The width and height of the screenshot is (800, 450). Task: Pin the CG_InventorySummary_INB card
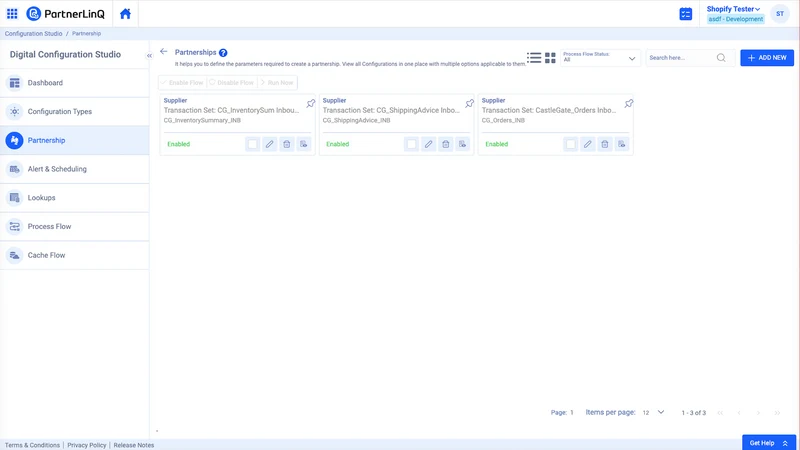click(310, 104)
